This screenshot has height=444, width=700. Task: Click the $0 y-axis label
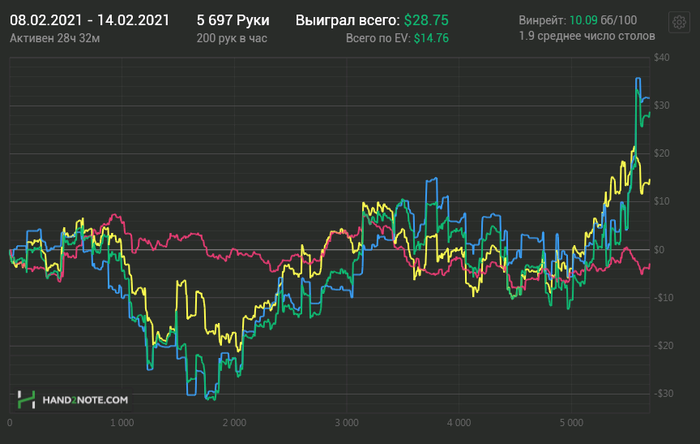coord(659,249)
